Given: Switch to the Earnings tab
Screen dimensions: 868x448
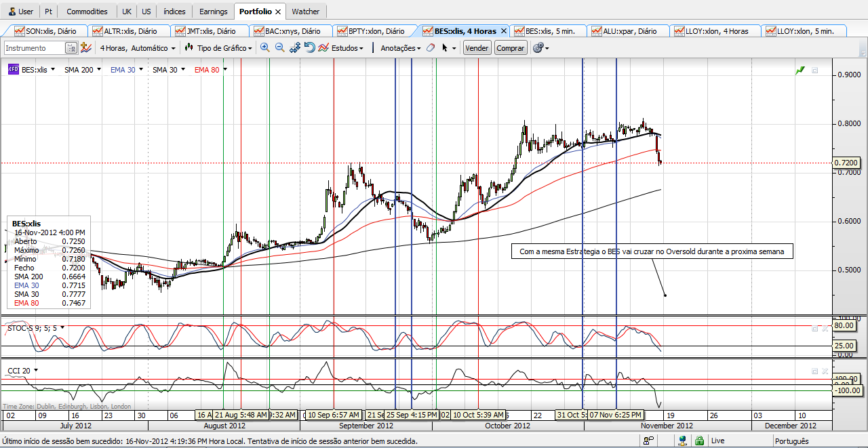Looking at the screenshot, I should [214, 12].
